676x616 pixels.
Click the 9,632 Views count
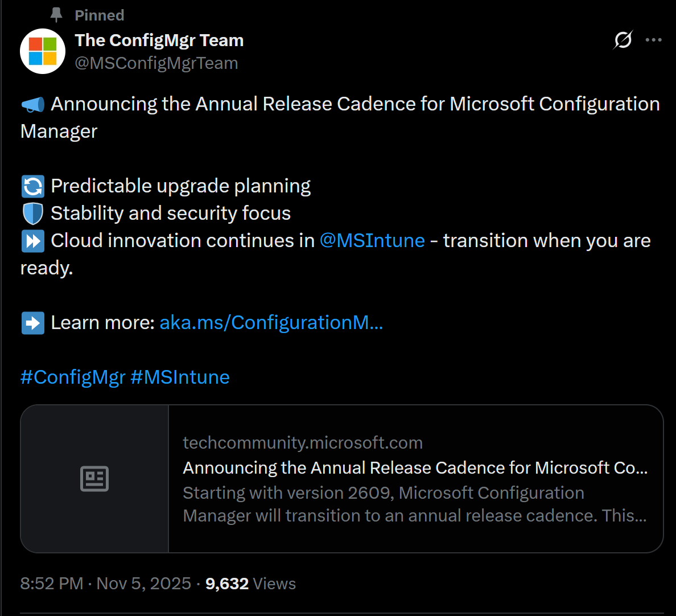[250, 584]
